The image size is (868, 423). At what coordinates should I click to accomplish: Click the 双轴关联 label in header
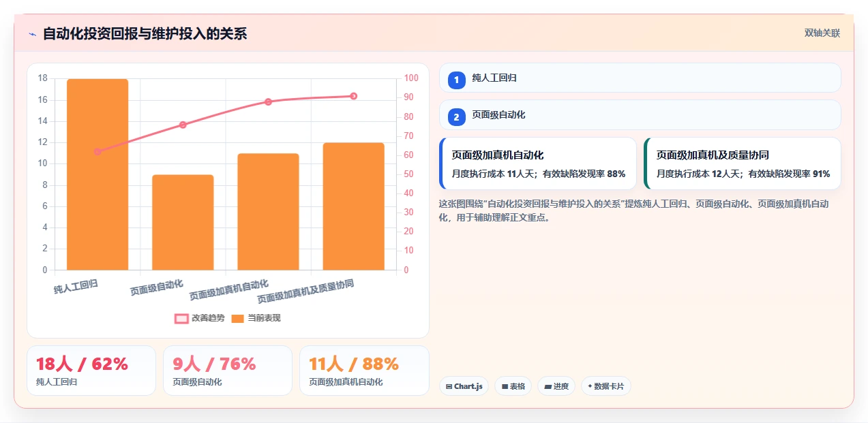pyautogui.click(x=822, y=33)
